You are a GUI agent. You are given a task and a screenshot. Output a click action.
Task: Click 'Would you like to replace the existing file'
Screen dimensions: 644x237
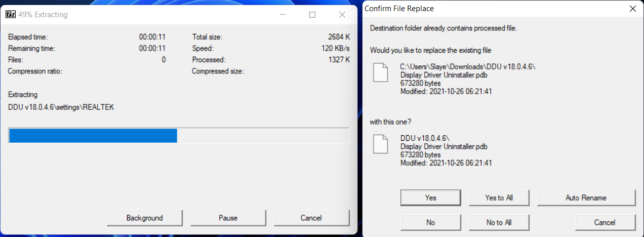(430, 50)
